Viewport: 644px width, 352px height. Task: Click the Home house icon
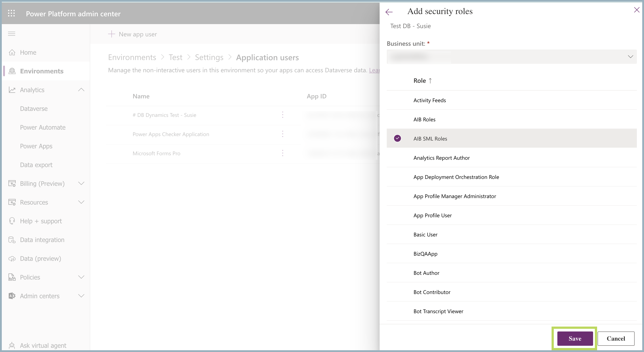pyautogui.click(x=12, y=52)
